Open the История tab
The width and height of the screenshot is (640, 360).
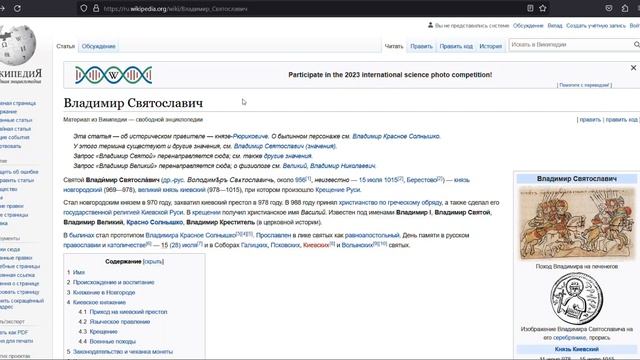491,46
